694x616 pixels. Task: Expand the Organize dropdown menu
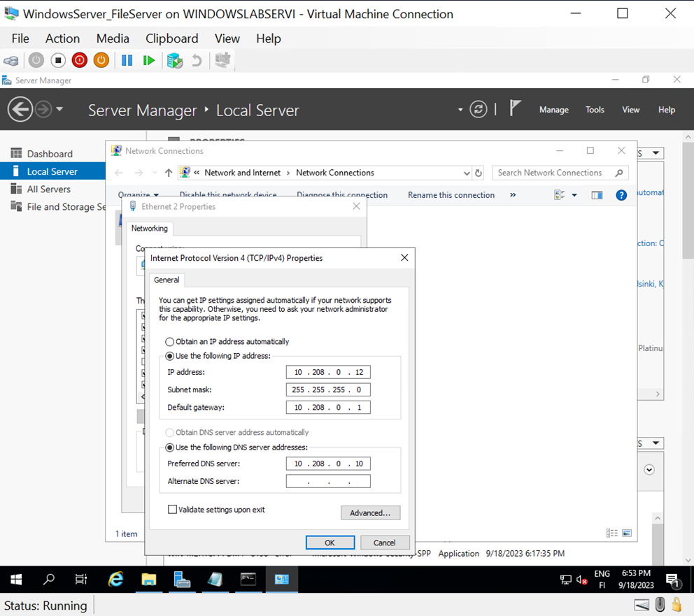(139, 195)
